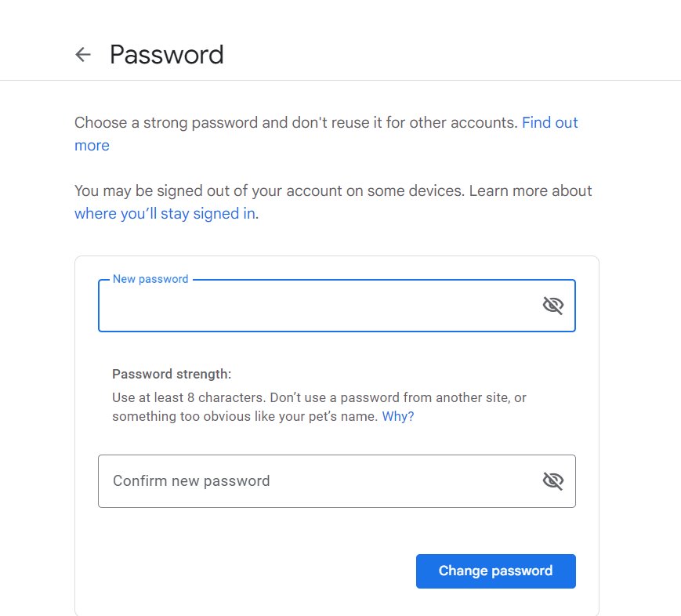Image resolution: width=681 pixels, height=616 pixels.
Task: Toggle visibility on the New password eye icon
Action: tap(553, 305)
